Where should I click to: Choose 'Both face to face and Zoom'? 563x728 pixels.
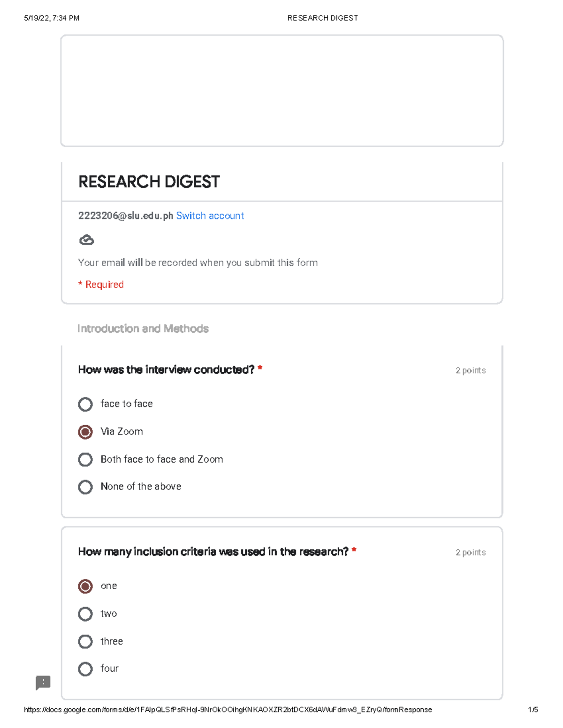(85, 459)
